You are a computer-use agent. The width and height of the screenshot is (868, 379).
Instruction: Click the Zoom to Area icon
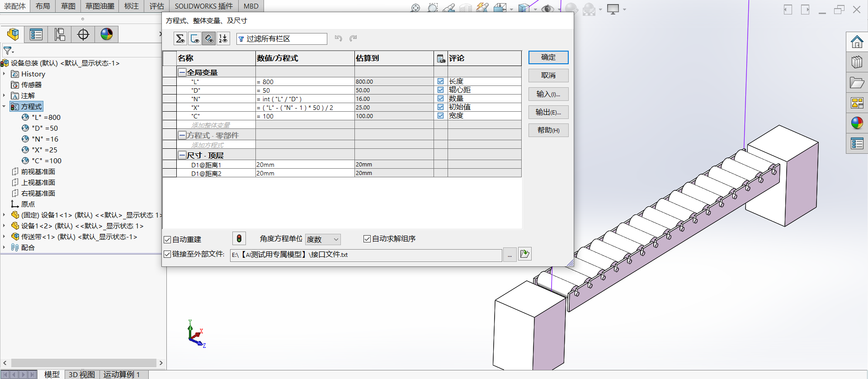pos(433,8)
